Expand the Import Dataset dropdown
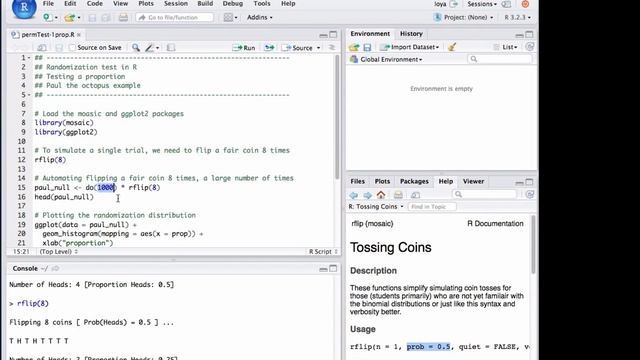Image resolution: width=640 pixels, height=360 pixels. (x=410, y=47)
